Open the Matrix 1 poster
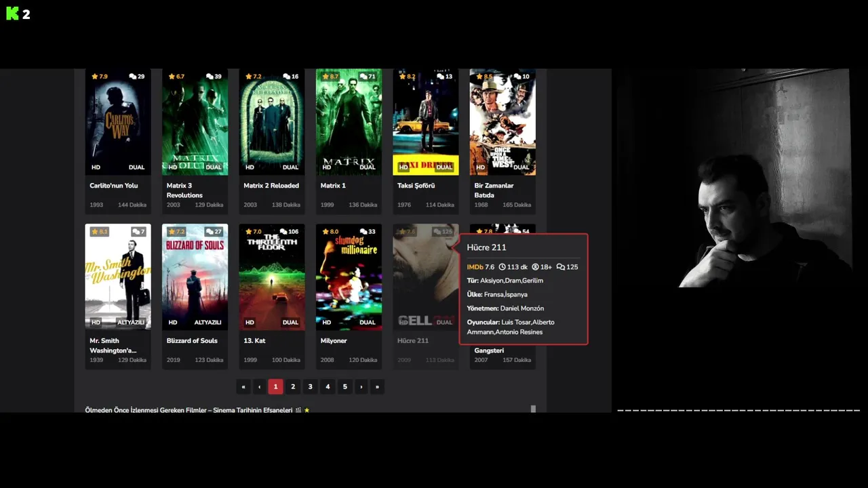Viewport: 868px width, 488px height. click(x=349, y=122)
